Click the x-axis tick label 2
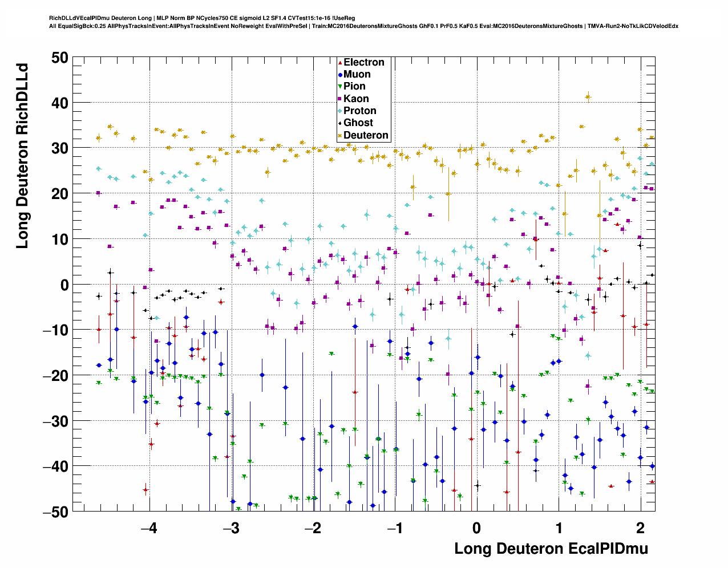The height and width of the screenshot is (568, 728). [640, 528]
